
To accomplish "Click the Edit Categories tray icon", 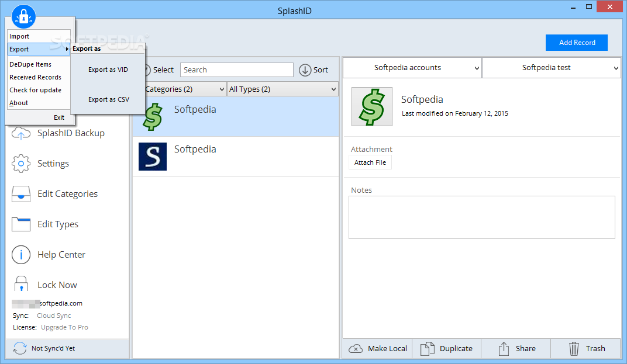I will [21, 194].
